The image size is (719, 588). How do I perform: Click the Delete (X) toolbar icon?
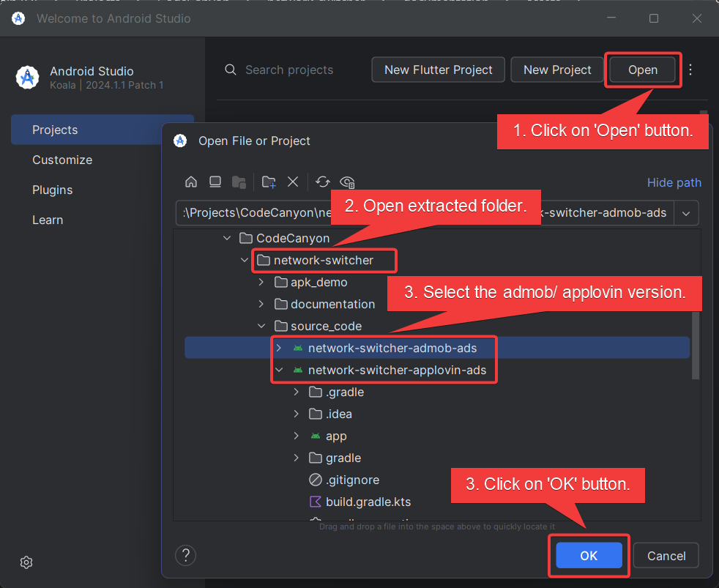[293, 182]
